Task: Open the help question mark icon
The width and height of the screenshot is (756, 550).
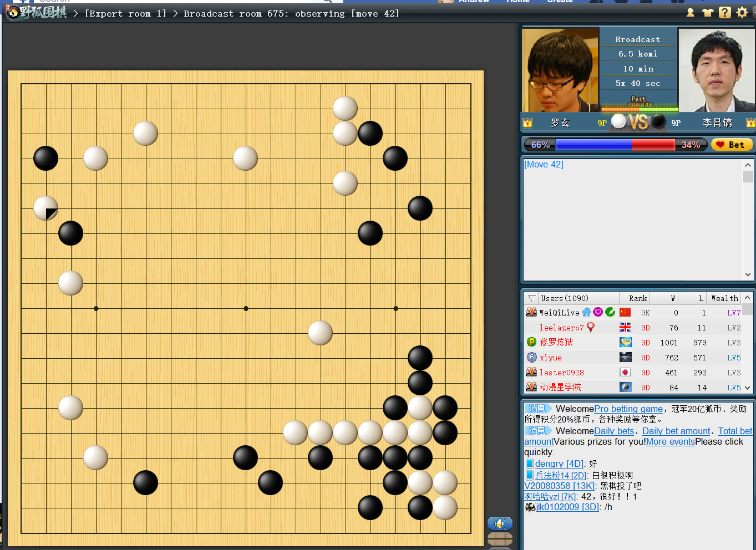Action: point(725,12)
